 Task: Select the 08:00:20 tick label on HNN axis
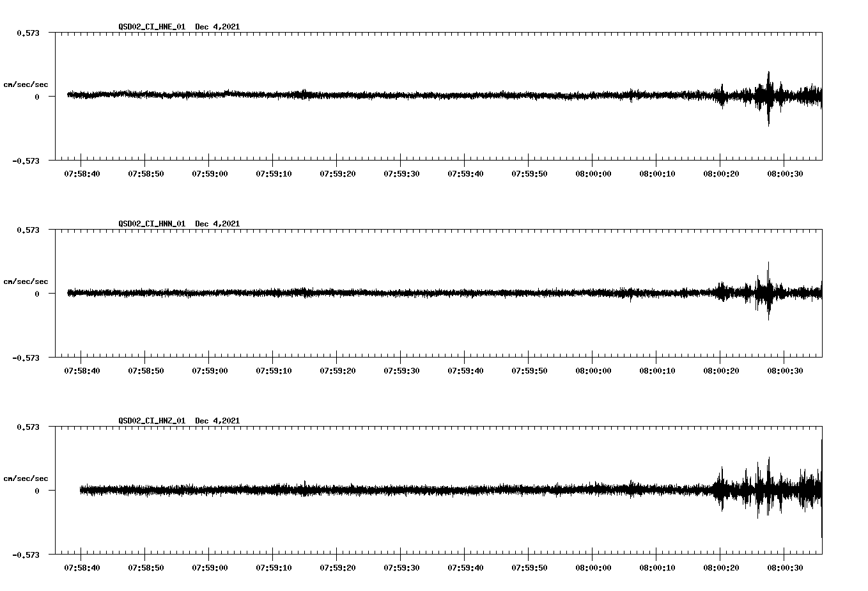[721, 371]
